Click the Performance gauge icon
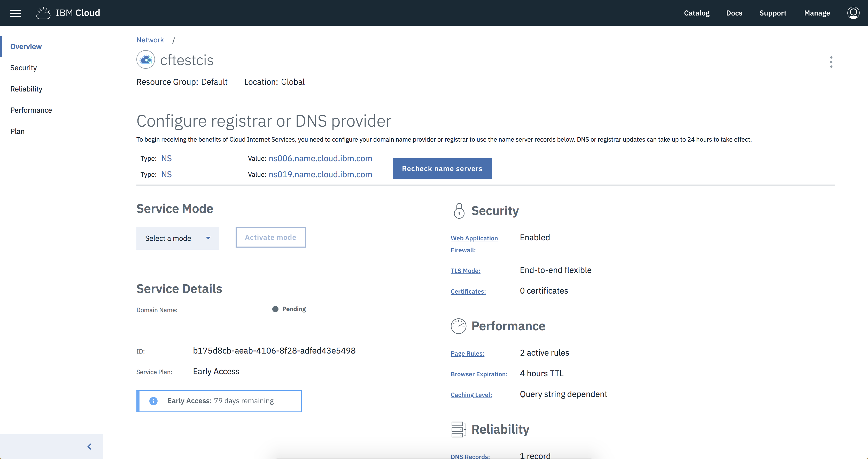 coord(458,326)
